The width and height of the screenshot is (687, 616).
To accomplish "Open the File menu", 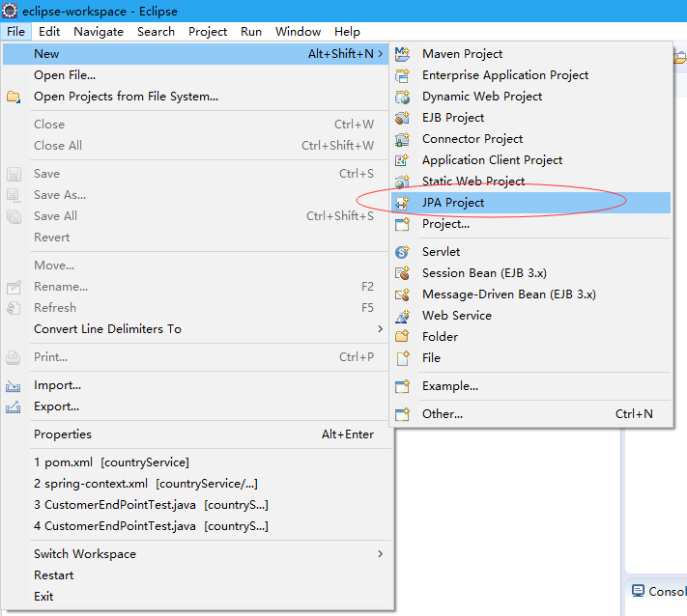I will point(15,32).
